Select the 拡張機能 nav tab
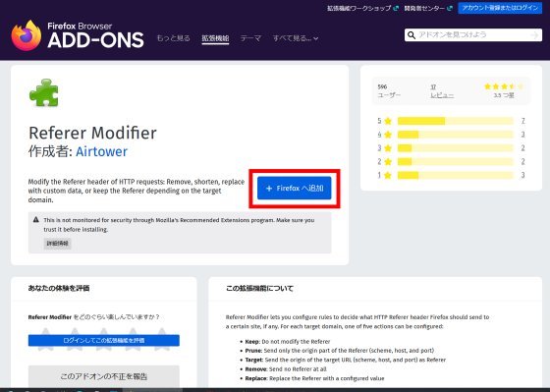The height and width of the screenshot is (392, 550). click(215, 38)
